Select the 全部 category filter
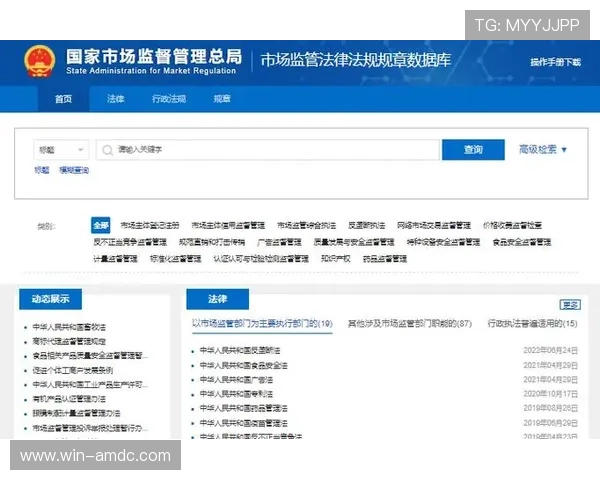 (101, 225)
